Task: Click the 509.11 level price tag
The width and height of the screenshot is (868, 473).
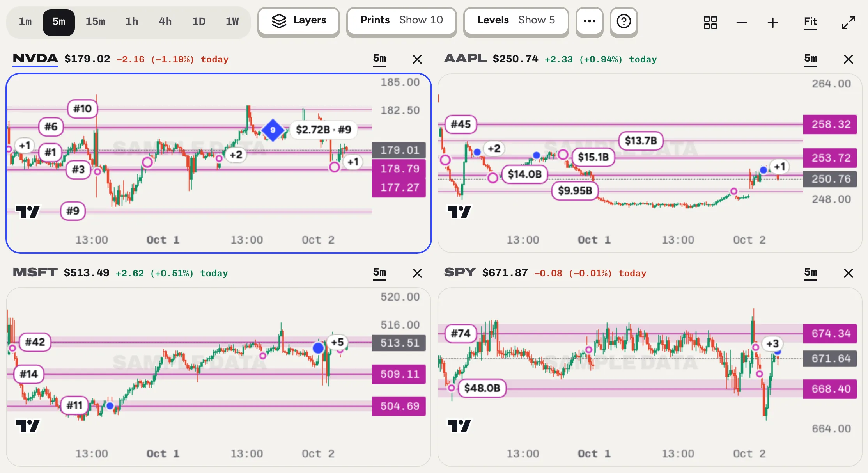Action: click(x=399, y=374)
